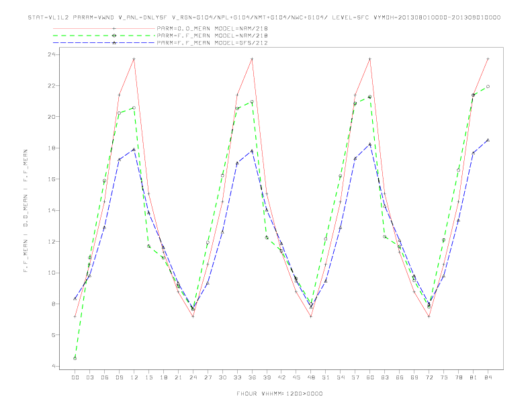Image resolution: width=532 pixels, height=411 pixels.
Task: Click x-axis forecast hour label 39
Action: pos(267,377)
